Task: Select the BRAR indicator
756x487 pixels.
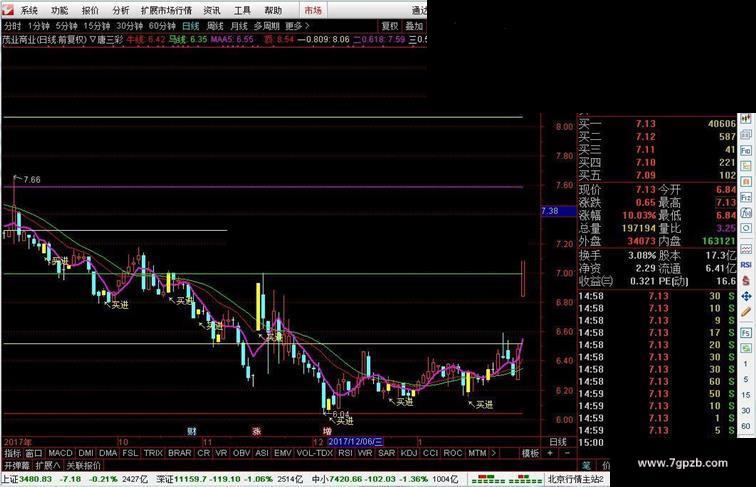Action: (179, 453)
